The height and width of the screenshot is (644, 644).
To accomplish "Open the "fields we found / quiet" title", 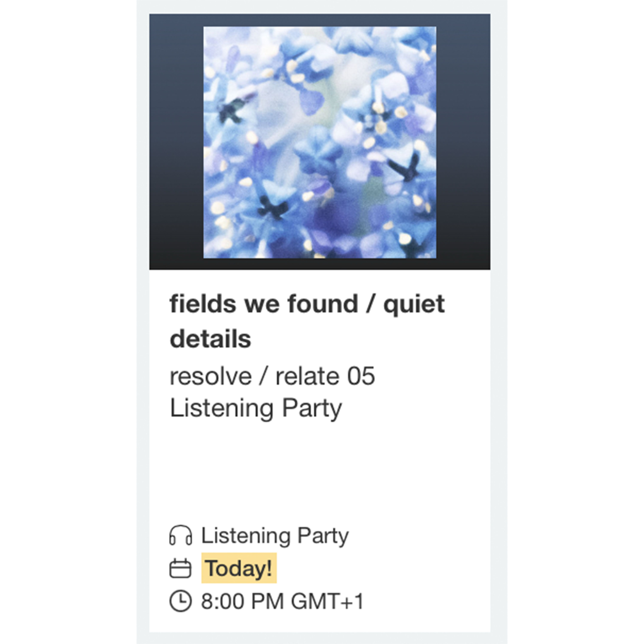I will 307,304.
